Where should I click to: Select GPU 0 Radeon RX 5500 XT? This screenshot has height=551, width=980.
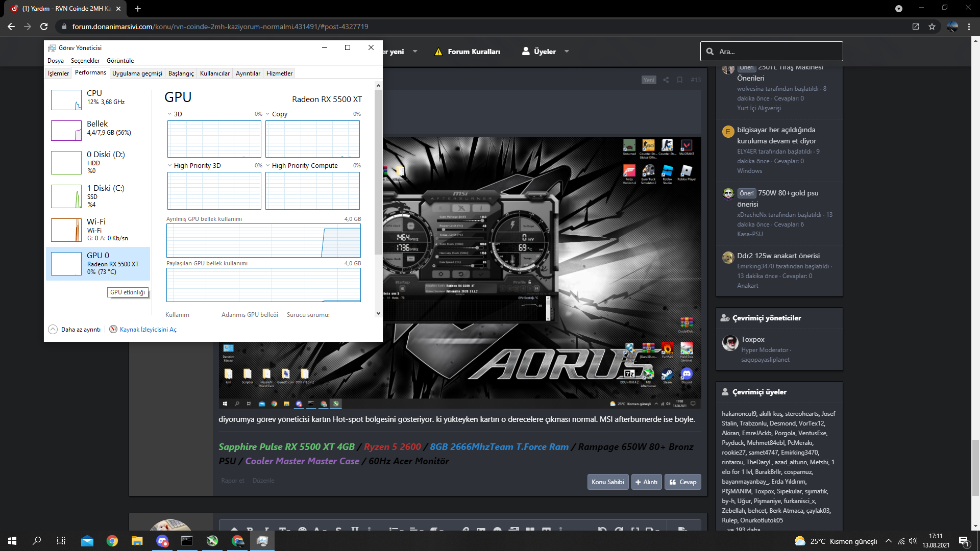pyautogui.click(x=98, y=264)
